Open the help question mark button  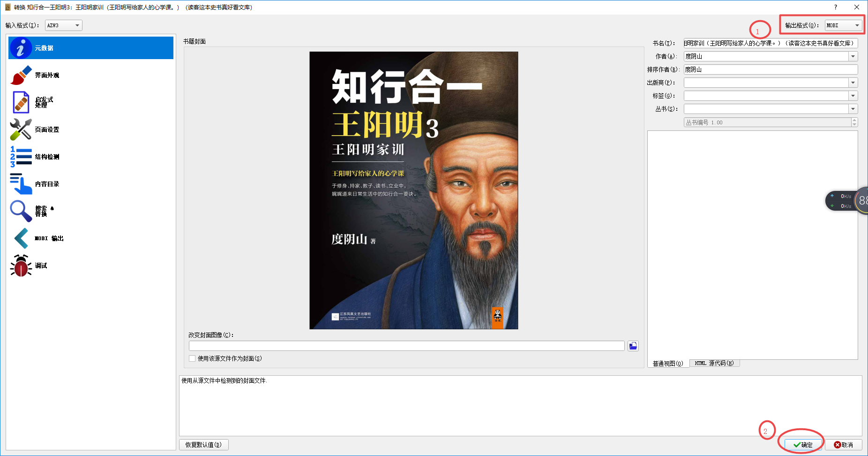[836, 7]
